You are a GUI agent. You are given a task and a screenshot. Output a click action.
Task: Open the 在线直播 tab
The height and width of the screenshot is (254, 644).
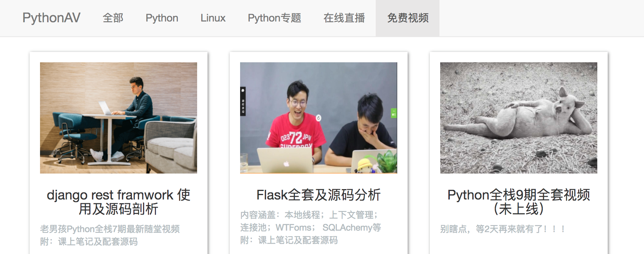click(x=344, y=18)
